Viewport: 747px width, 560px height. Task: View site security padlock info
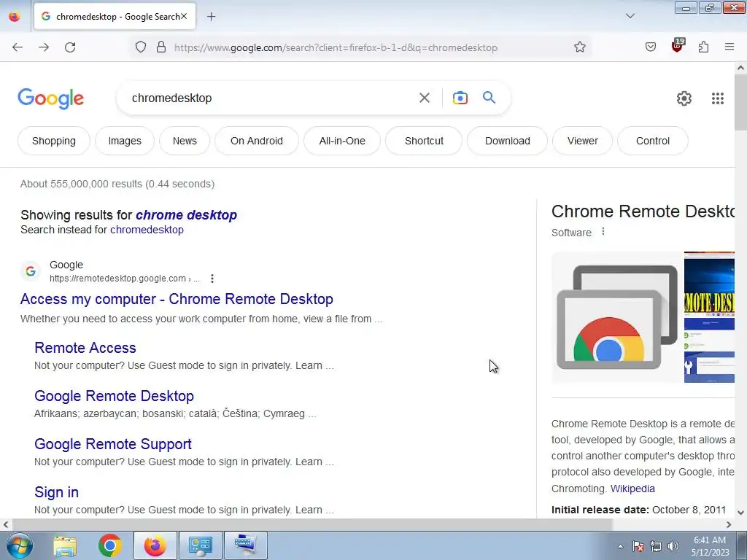[x=161, y=47]
